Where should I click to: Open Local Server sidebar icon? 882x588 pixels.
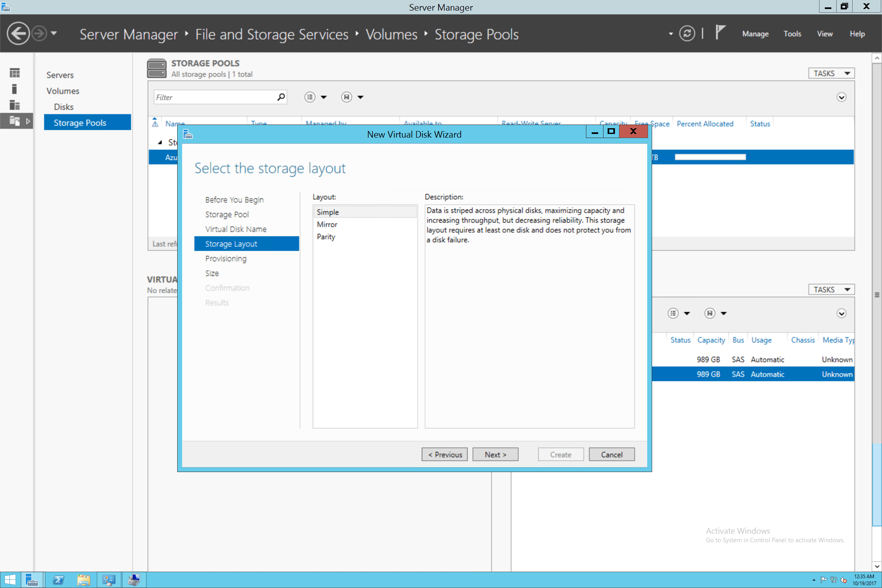[x=15, y=89]
